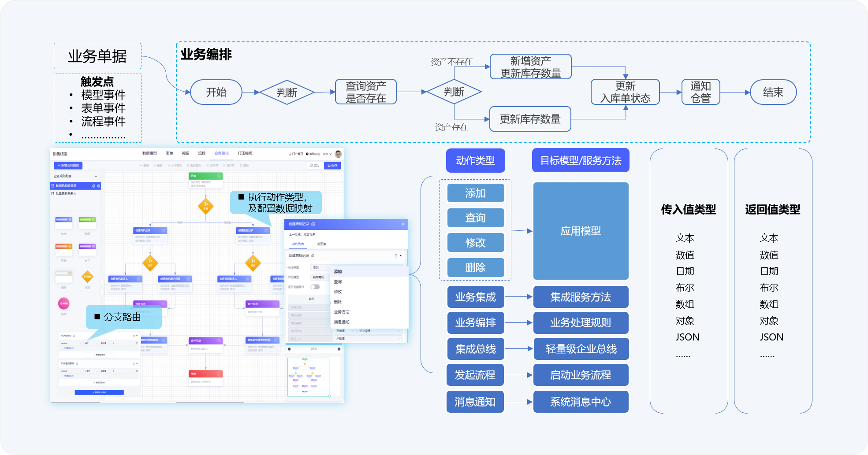This screenshot has width=868, height=455.
Task: Click the 运行 run button
Action: tap(315, 166)
